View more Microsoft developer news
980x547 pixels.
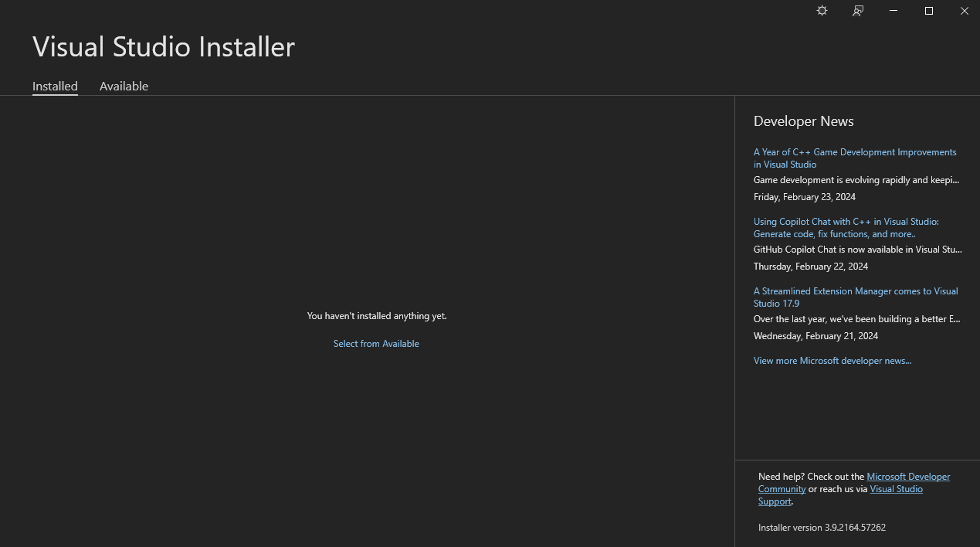click(832, 361)
